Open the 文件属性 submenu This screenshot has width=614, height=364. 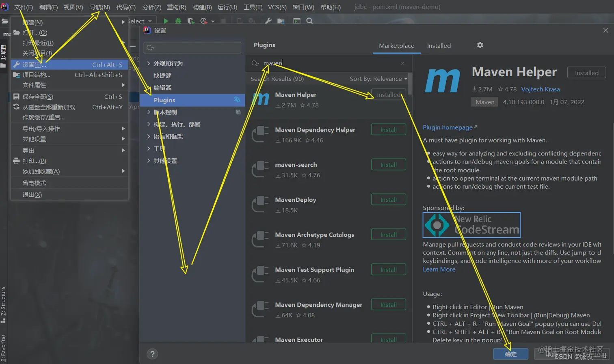(x=69, y=85)
